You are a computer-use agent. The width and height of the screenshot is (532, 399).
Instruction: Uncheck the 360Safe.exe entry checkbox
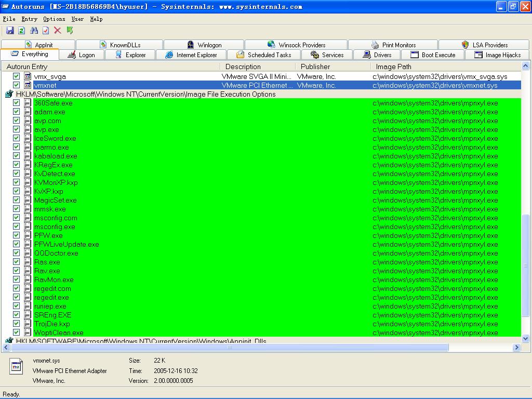[x=16, y=103]
